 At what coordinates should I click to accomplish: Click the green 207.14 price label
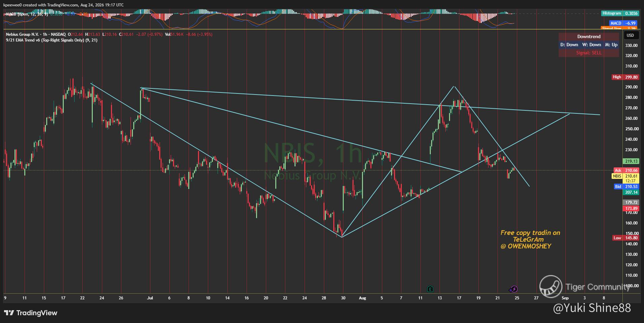point(631,192)
